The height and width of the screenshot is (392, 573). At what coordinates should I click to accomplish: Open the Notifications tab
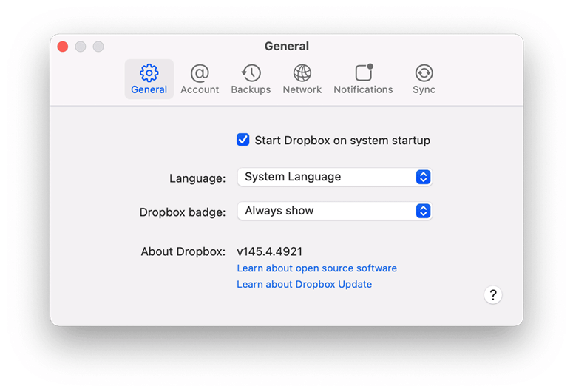363,79
